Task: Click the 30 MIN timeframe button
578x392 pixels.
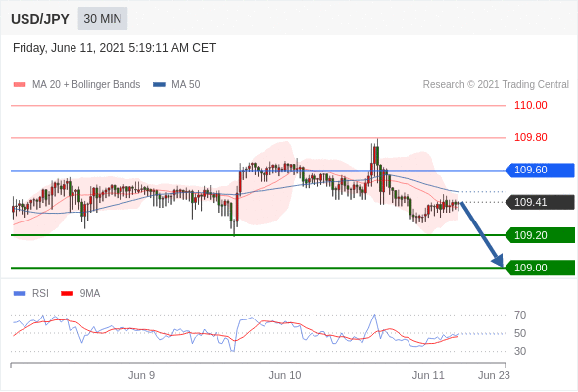Action: (x=103, y=19)
